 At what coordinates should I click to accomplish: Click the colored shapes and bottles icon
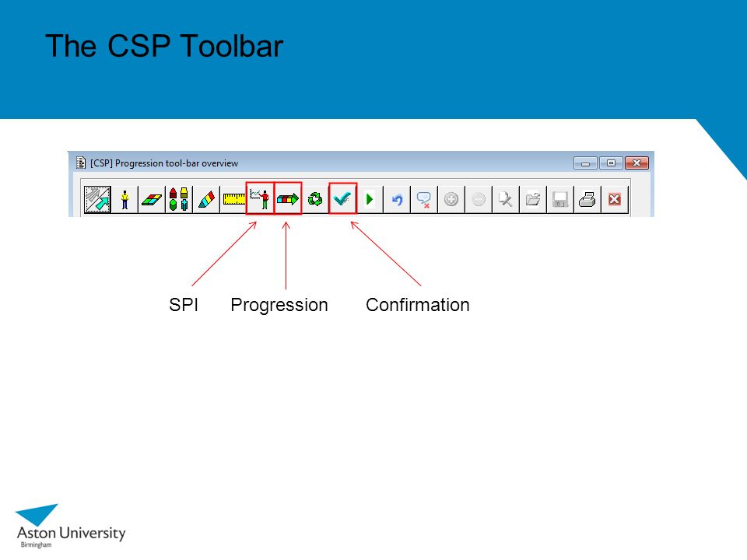[179, 199]
